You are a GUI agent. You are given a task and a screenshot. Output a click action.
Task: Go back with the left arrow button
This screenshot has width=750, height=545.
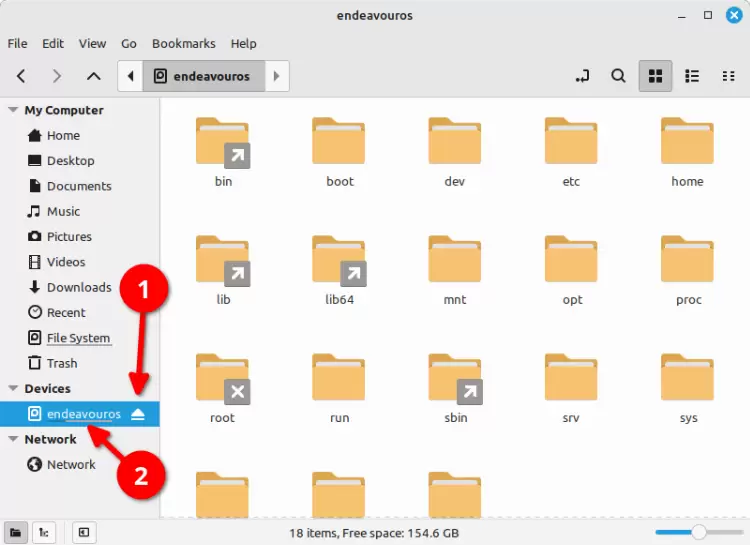tap(21, 76)
